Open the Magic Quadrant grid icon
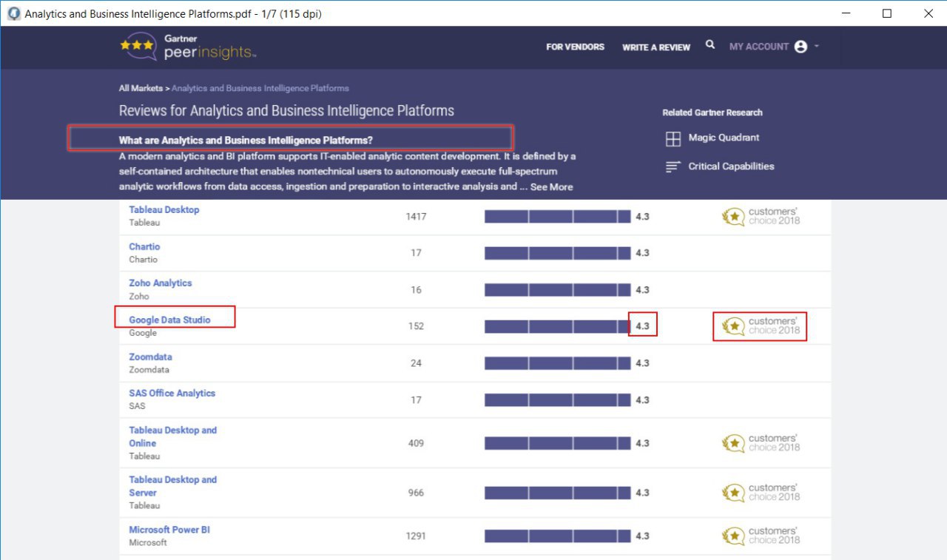The width and height of the screenshot is (947, 560). point(673,139)
